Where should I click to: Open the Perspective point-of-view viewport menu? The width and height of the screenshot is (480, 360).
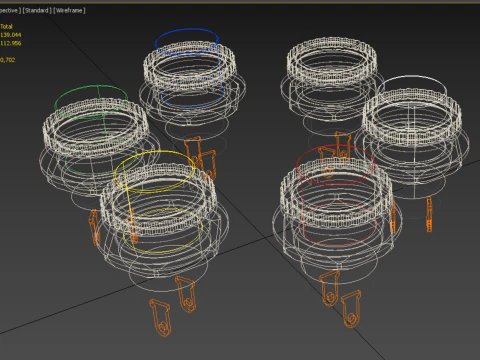click(9, 10)
